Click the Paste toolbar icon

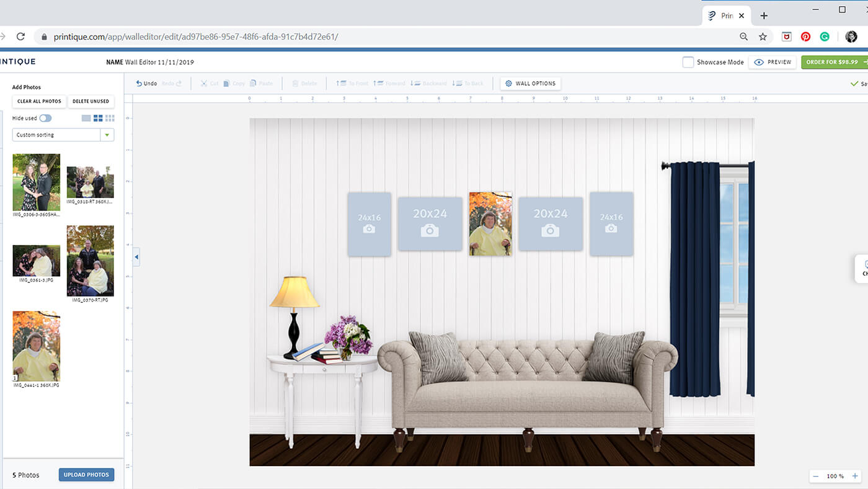coord(253,83)
